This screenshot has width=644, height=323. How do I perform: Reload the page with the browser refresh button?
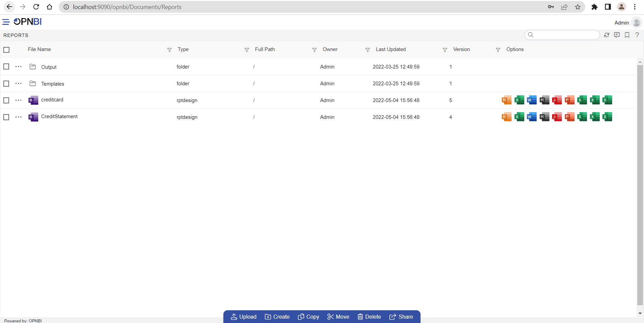click(x=36, y=7)
